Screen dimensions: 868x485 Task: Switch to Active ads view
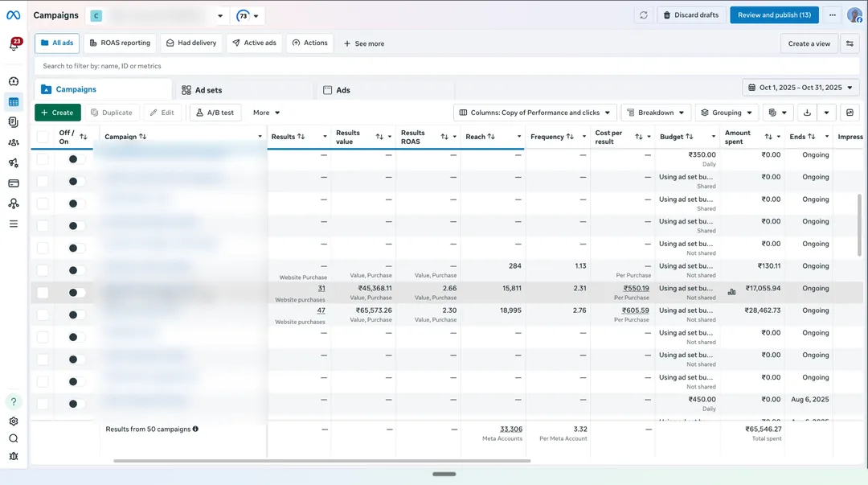tap(254, 43)
